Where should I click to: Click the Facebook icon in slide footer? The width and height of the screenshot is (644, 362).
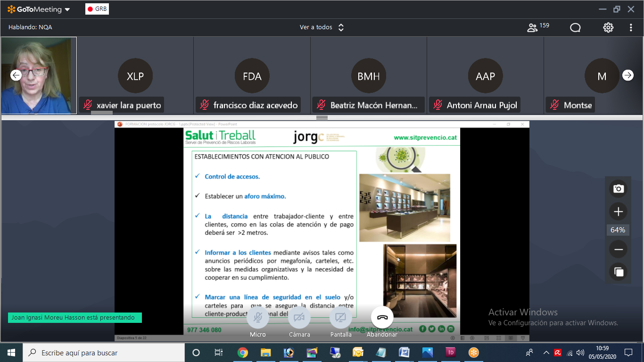pos(423,329)
